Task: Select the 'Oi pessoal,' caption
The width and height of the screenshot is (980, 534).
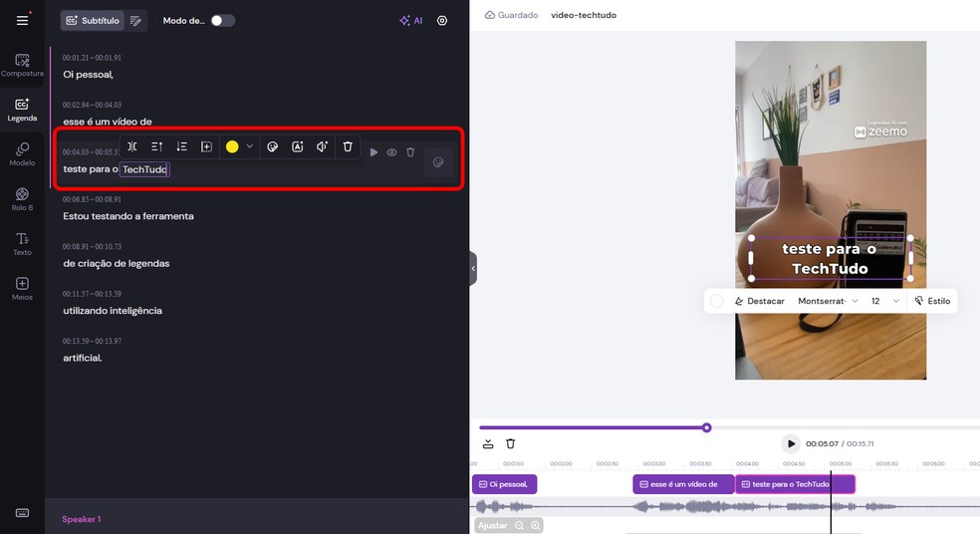Action: pyautogui.click(x=88, y=75)
